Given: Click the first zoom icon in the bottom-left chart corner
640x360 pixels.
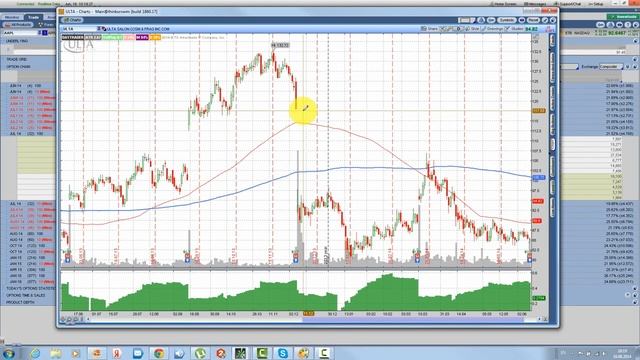Looking at the screenshot, I should (64, 320).
